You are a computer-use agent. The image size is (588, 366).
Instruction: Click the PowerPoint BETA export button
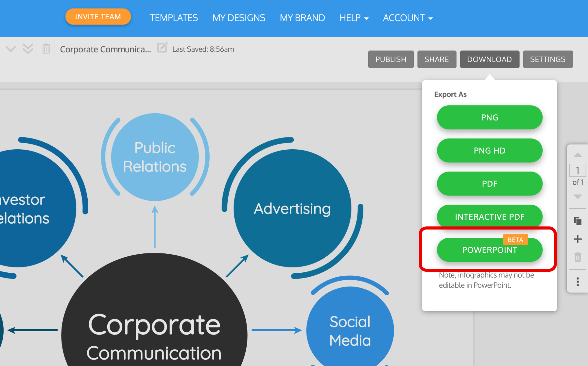click(489, 250)
